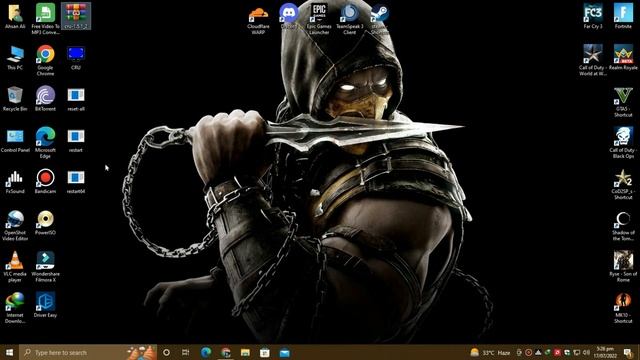Open Cortana from the taskbar
Screen dimensions: 640x360
166,352
